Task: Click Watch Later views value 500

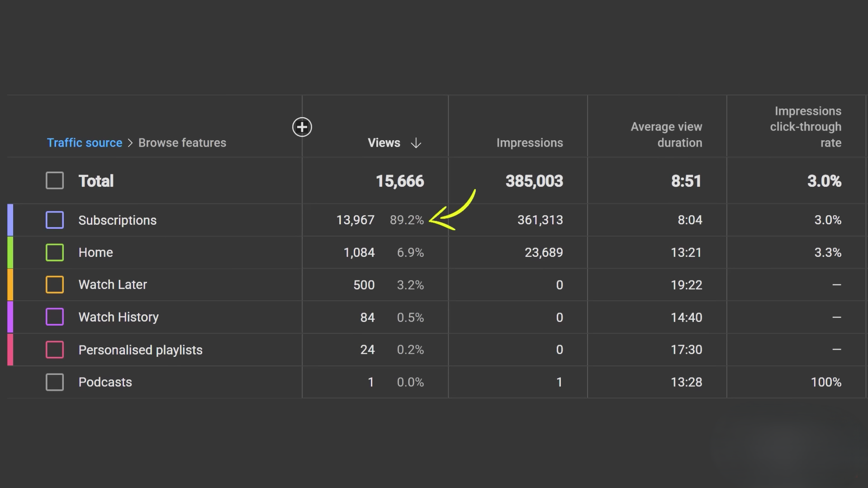Action: (364, 285)
